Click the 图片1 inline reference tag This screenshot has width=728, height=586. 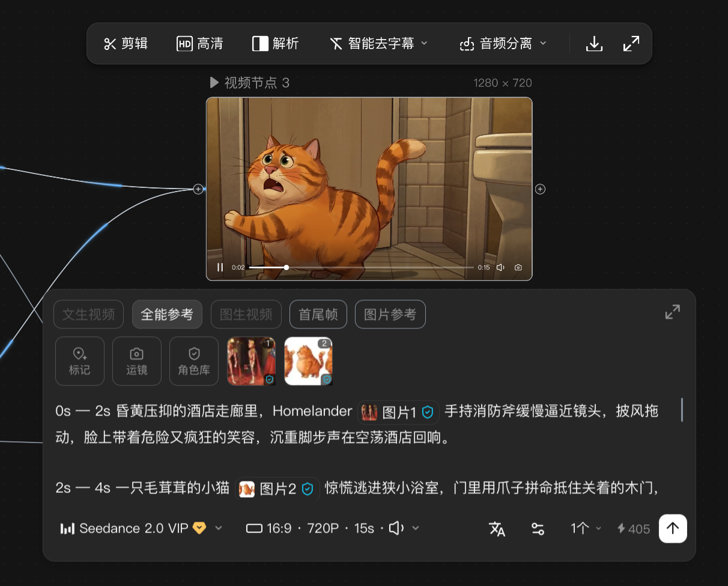click(398, 412)
